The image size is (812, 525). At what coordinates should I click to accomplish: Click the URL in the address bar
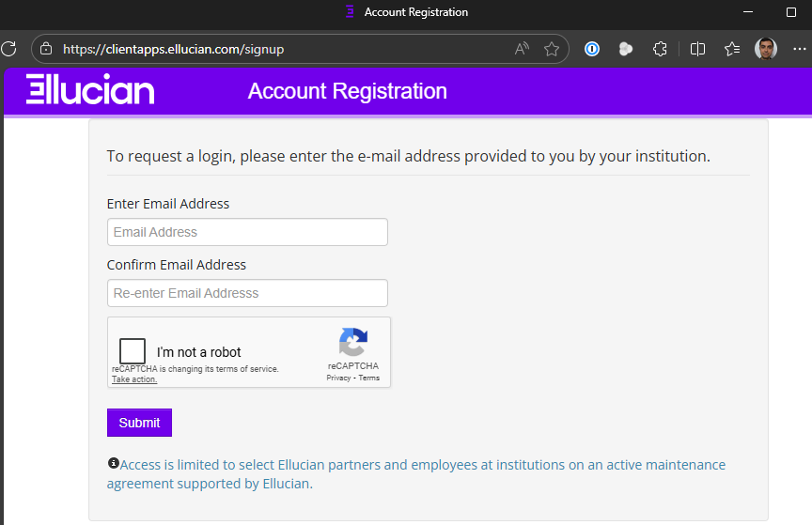pyautogui.click(x=173, y=49)
